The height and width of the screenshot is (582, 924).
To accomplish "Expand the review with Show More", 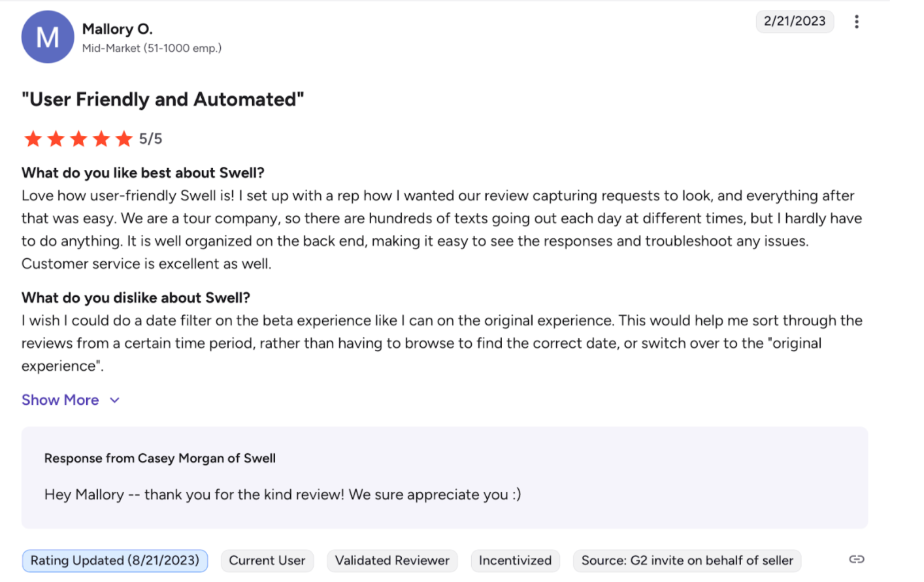I will pyautogui.click(x=60, y=400).
